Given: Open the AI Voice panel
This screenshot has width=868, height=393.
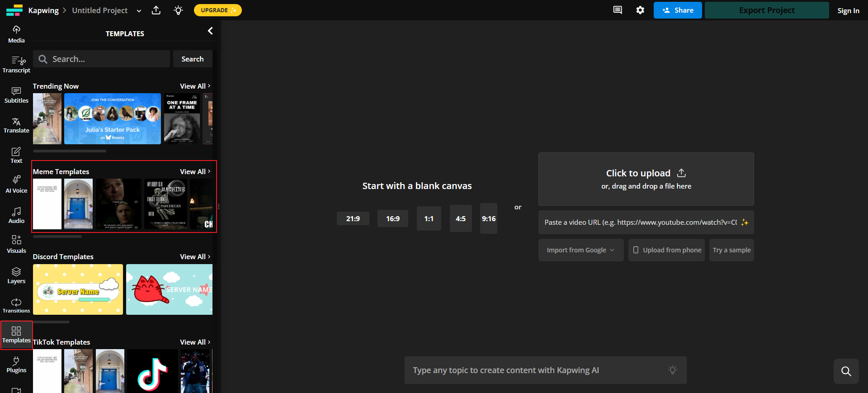Looking at the screenshot, I should [16, 185].
